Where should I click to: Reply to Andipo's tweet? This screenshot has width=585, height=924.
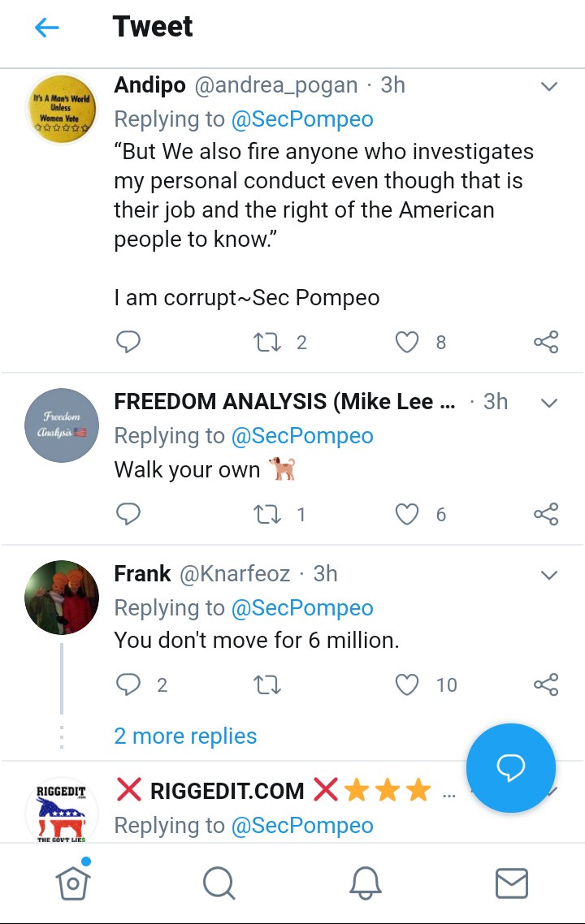(x=128, y=342)
